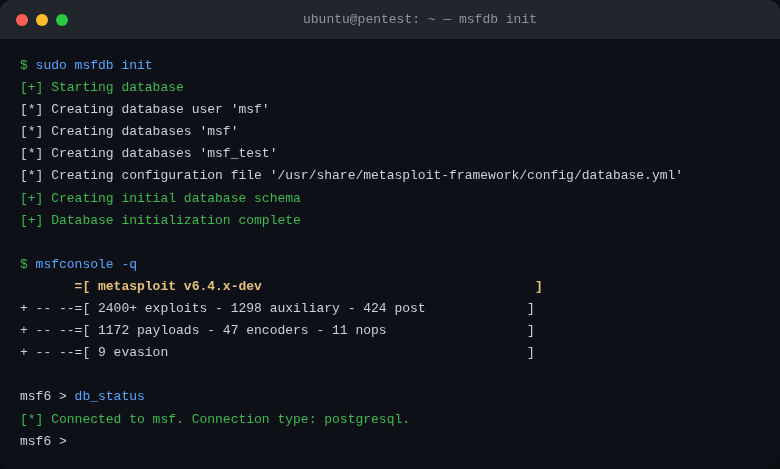This screenshot has width=780, height=469.
Task: Click the red close window button
Action: pyautogui.click(x=22, y=20)
